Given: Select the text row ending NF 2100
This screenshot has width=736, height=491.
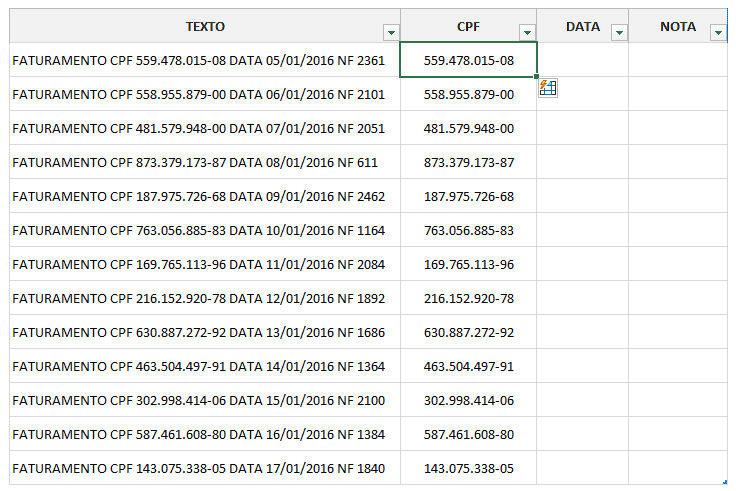Looking at the screenshot, I should click(205, 400).
